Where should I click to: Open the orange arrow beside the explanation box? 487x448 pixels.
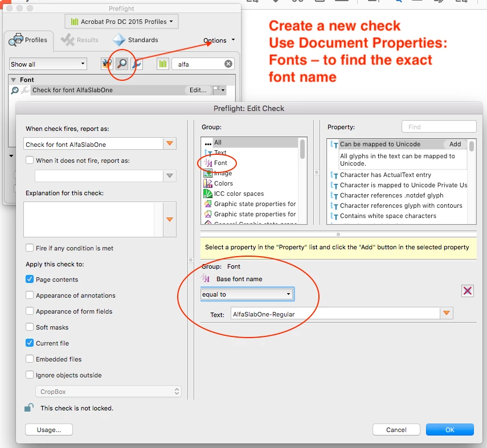(170, 219)
